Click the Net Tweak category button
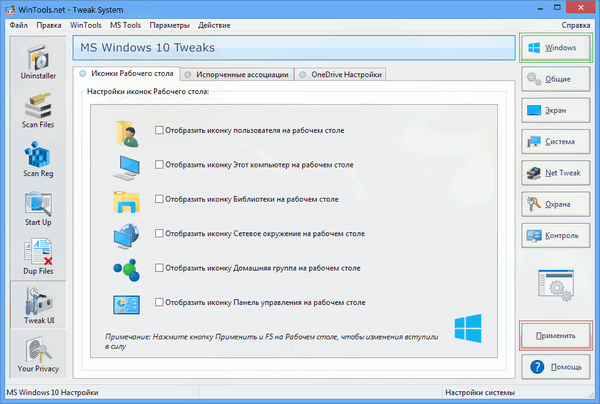 pyautogui.click(x=554, y=173)
